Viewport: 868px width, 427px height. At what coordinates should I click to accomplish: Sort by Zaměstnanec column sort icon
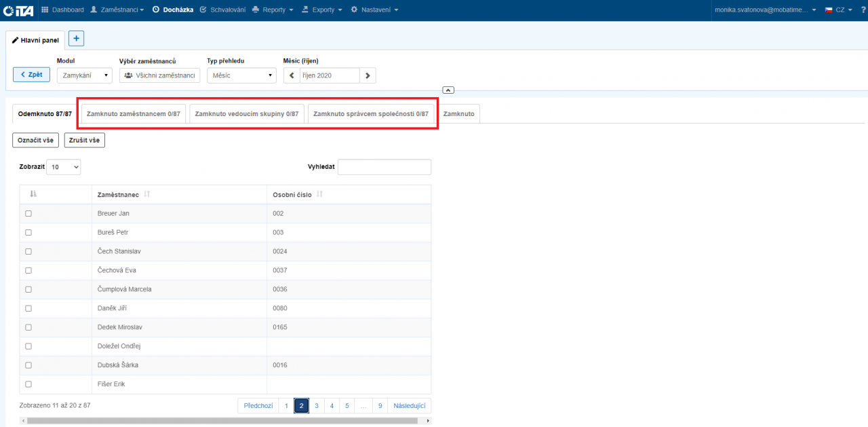coord(147,195)
